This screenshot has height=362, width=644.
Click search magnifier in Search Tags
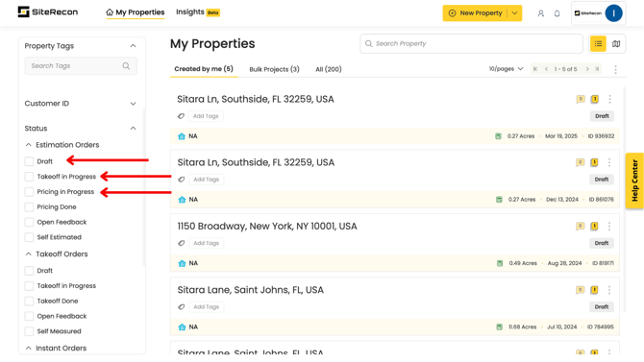(x=126, y=65)
